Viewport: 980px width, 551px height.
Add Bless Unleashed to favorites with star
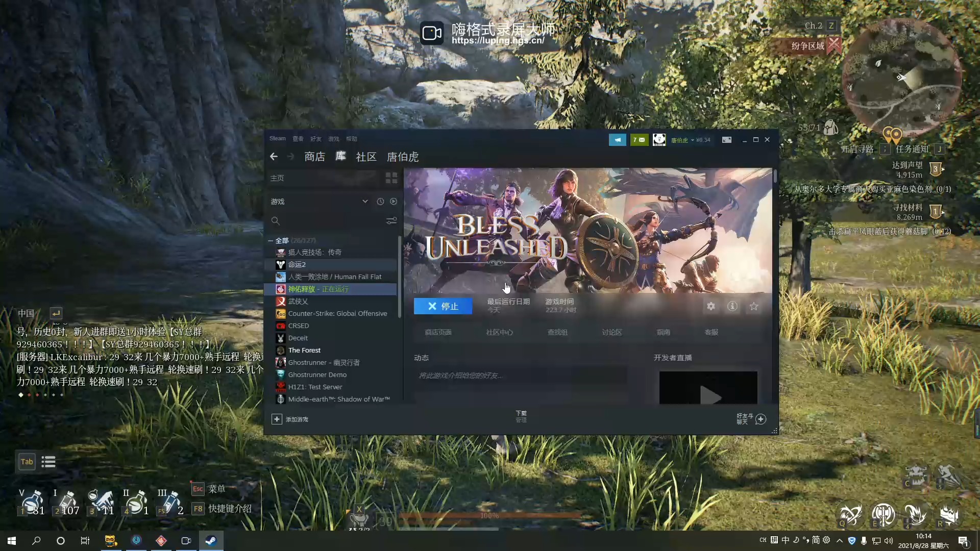[754, 306]
